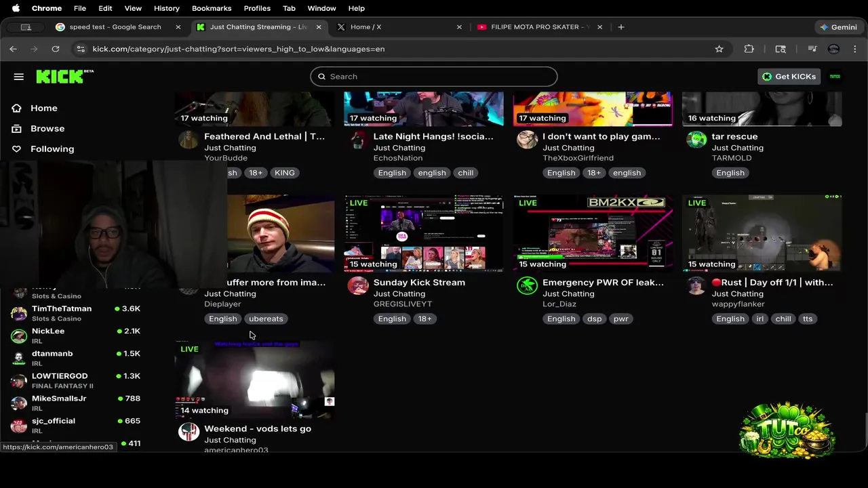The width and height of the screenshot is (868, 488).
Task: Open a new browser tab
Action: tap(620, 27)
